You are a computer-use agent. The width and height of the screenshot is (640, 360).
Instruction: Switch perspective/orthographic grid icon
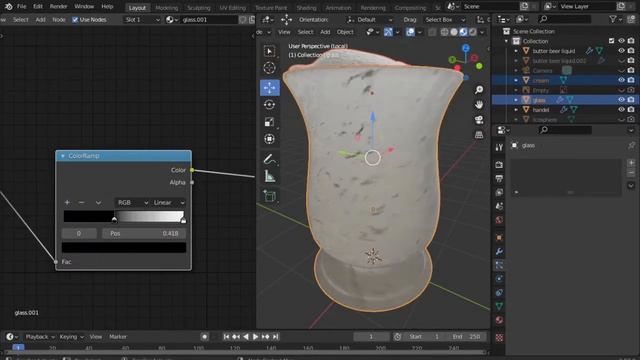pyautogui.click(x=479, y=135)
